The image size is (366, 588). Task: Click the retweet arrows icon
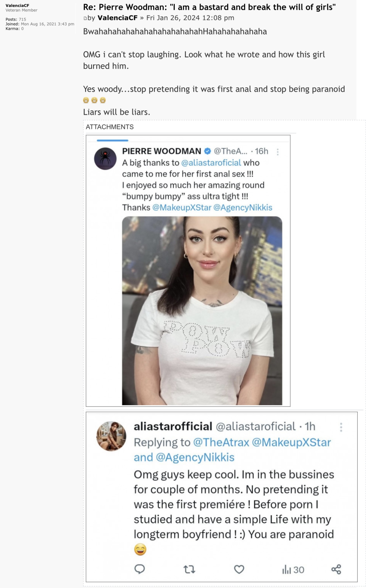(x=189, y=569)
